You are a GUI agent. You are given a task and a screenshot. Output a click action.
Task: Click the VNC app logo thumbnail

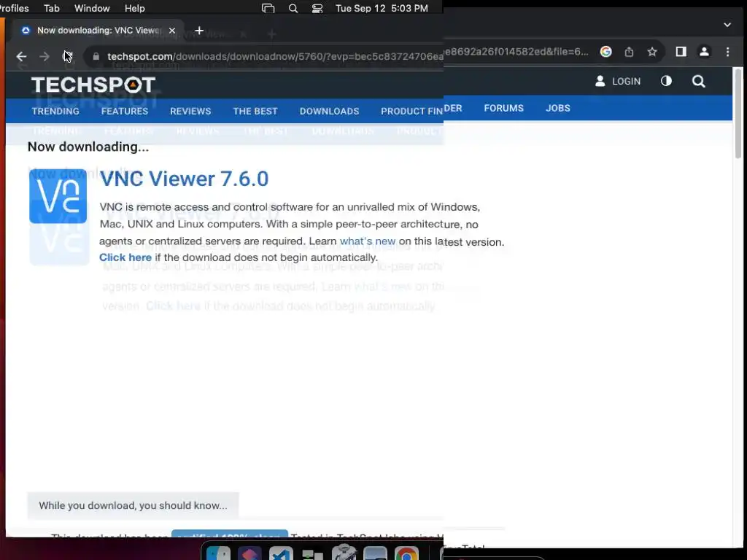coord(58,195)
